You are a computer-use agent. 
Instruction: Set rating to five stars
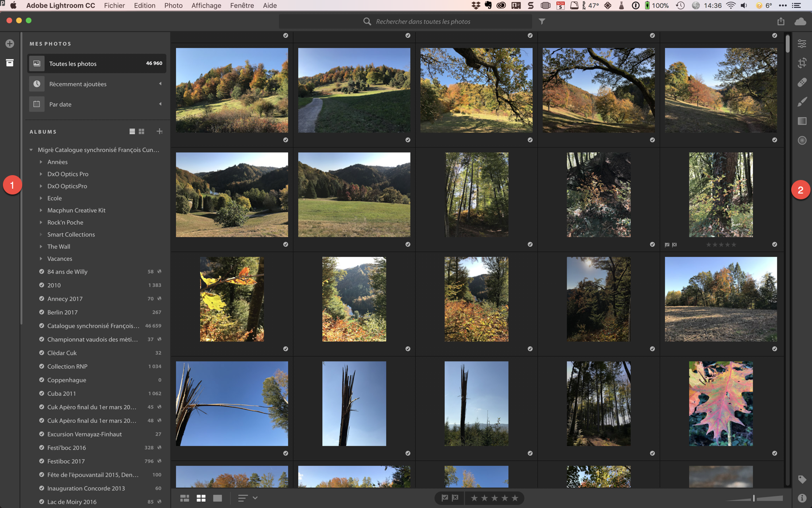point(515,498)
